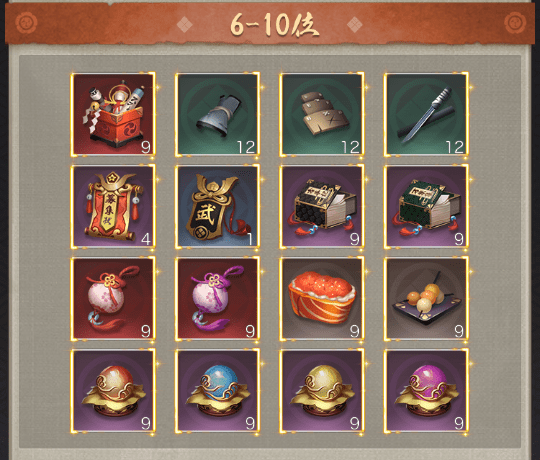Select the red daruma gift box reward

[113, 114]
